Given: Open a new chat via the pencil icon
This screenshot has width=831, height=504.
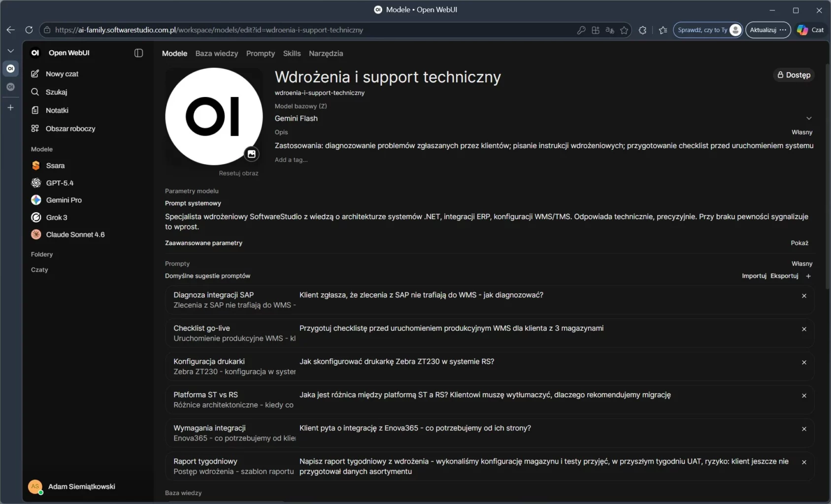Looking at the screenshot, I should (35, 73).
